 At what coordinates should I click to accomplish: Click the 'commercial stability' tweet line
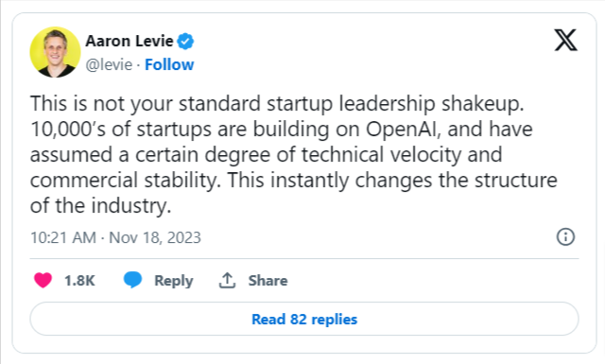pyautogui.click(x=294, y=180)
